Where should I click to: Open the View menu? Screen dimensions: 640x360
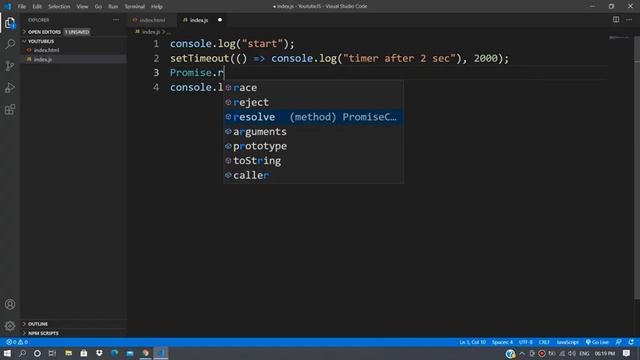[82, 7]
